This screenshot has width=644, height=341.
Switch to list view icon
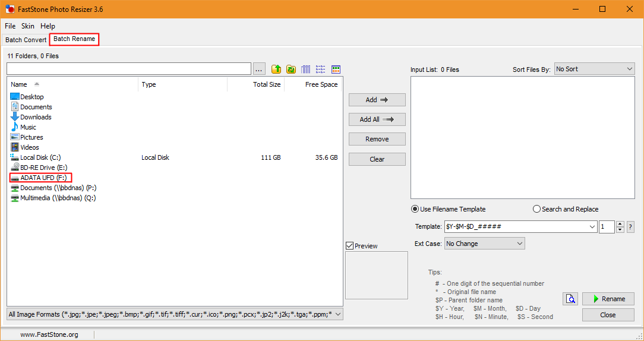pyautogui.click(x=321, y=69)
